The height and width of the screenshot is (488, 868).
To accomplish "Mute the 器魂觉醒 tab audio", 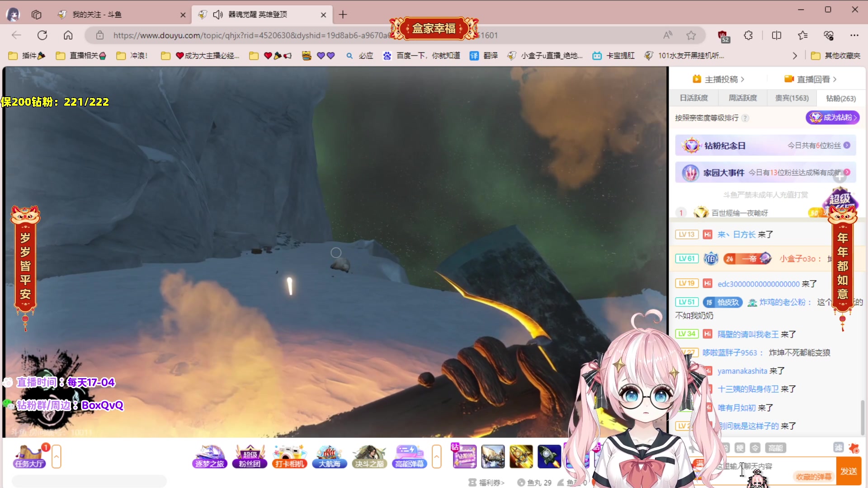I will coord(218,14).
